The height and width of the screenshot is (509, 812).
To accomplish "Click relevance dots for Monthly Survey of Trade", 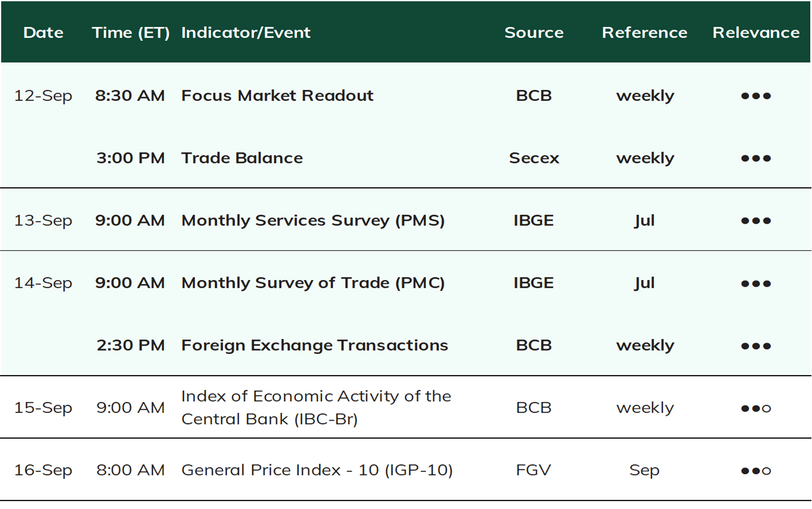I will [x=756, y=283].
